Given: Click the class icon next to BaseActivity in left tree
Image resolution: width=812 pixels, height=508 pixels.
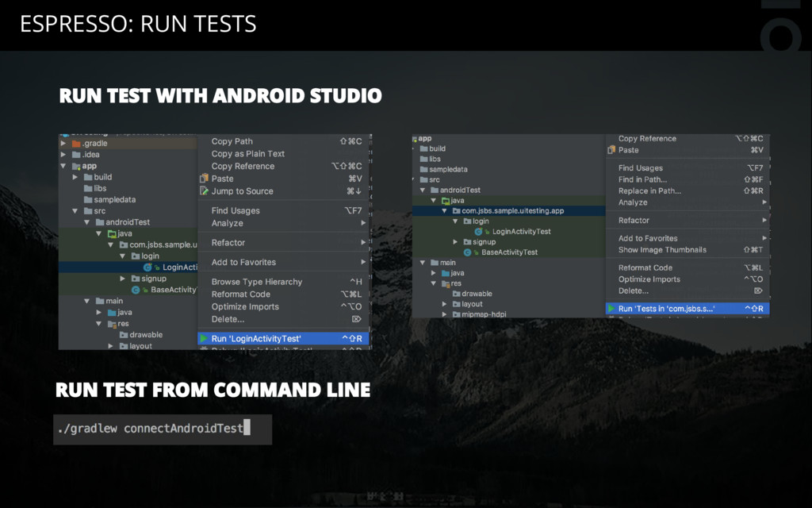Looking at the screenshot, I should 136,290.
